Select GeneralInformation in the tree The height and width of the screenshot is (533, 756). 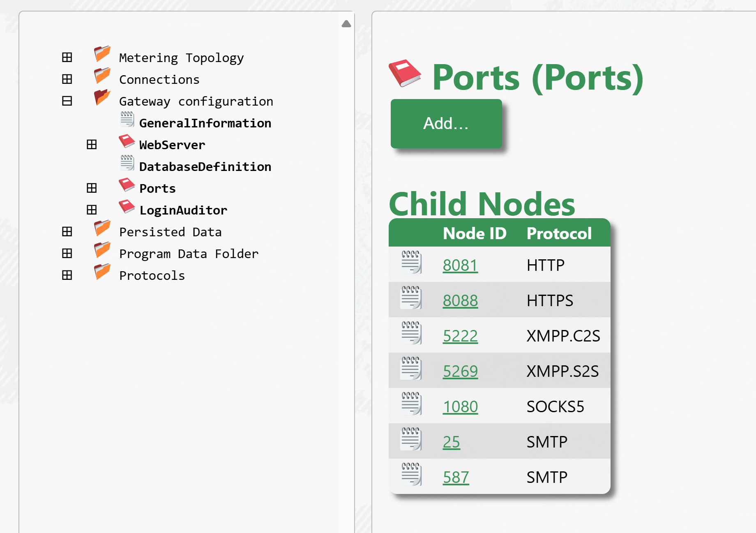[205, 123]
